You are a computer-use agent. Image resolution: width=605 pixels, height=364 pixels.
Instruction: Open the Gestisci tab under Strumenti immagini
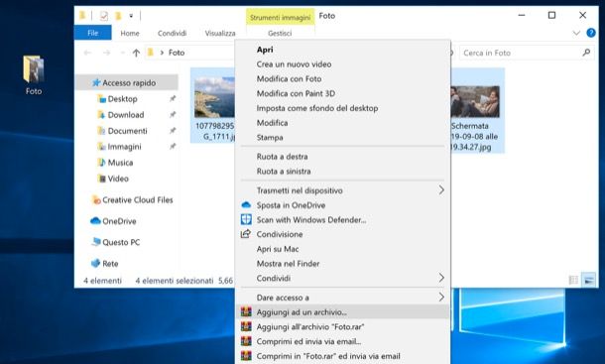point(280,33)
